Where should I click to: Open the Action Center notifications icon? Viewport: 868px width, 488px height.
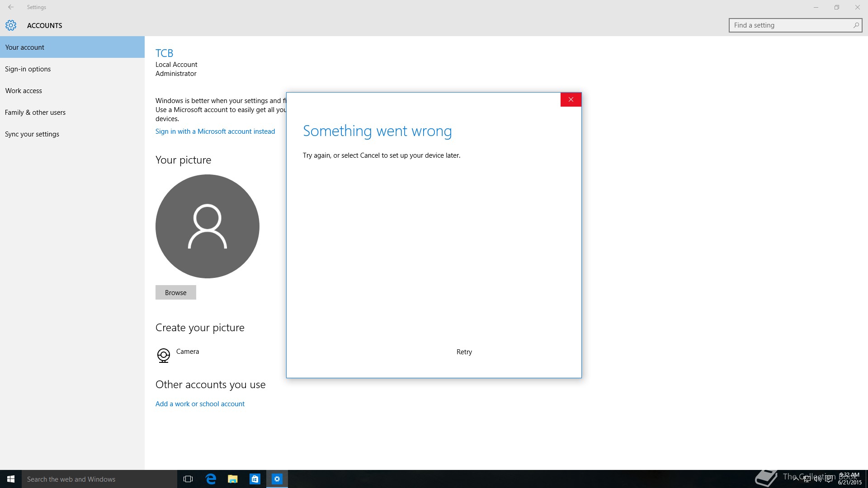pyautogui.click(x=829, y=479)
